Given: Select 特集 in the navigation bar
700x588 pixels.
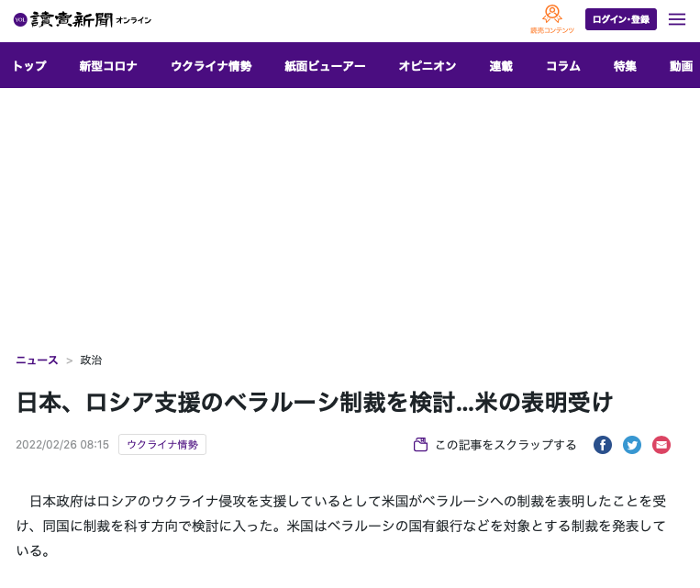Looking at the screenshot, I should coord(625,66).
